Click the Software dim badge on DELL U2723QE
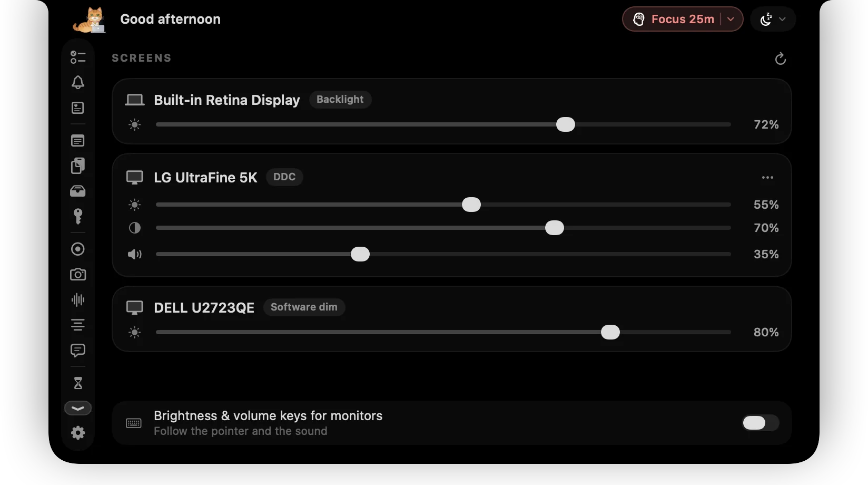This screenshot has width=868, height=485. [304, 307]
